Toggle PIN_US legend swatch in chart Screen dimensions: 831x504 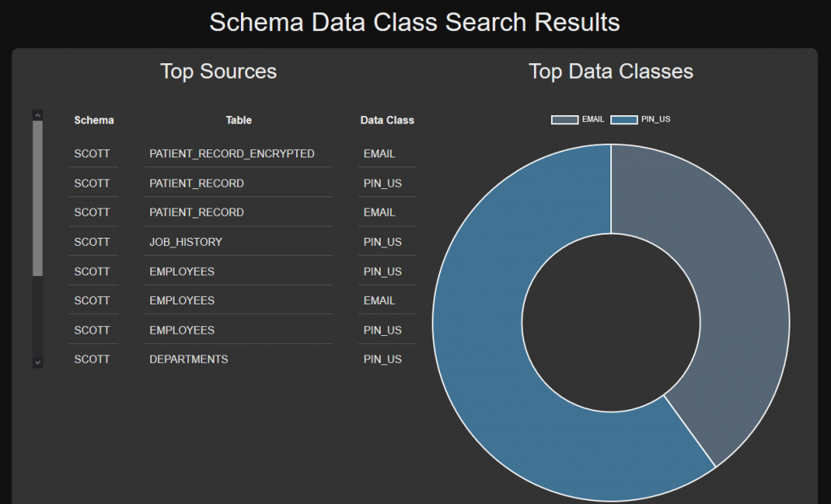click(624, 120)
